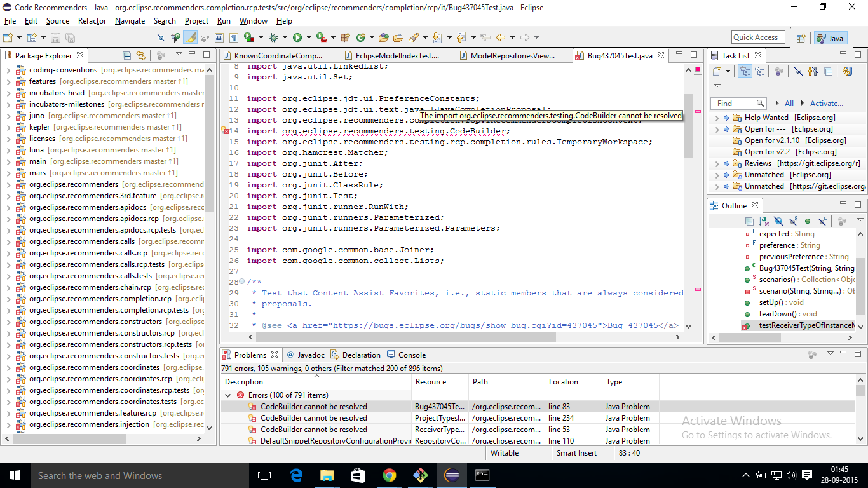This screenshot has width=868, height=488.
Task: Click the error marker on line 14
Action: click(224, 131)
